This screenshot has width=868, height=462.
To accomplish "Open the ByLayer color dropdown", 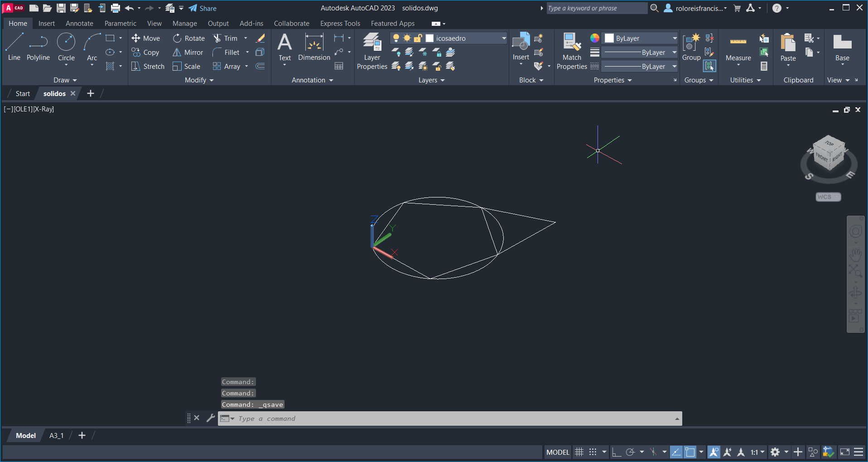I will 674,38.
